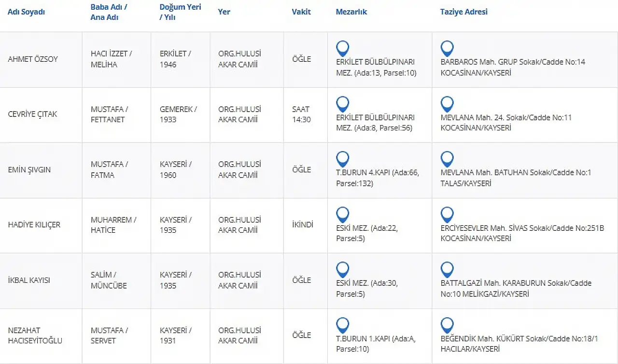Screen dimensions: 618x364
Task: Click the 'Baba Adı / Ana Adı' header
Action: 109,12
